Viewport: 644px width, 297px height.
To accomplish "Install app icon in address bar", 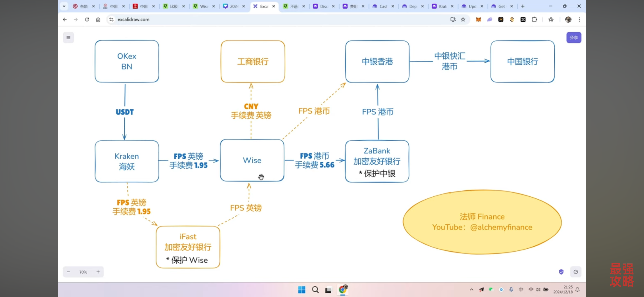I will [453, 20].
